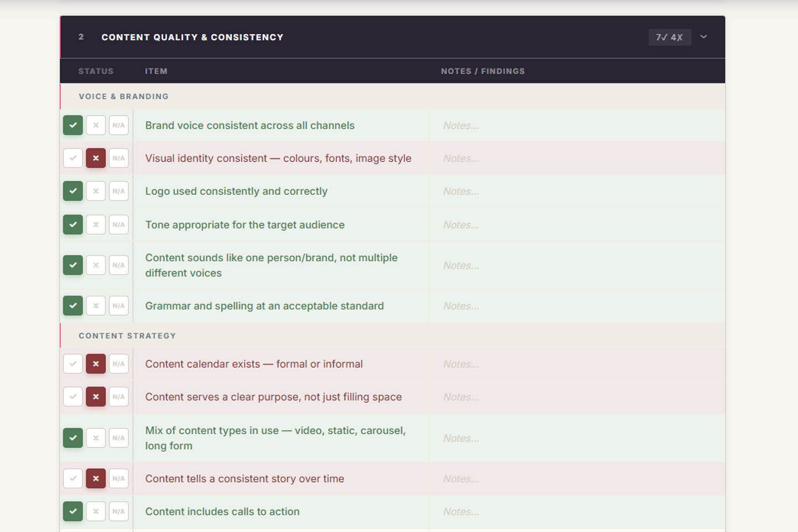Set 'Content calendar exists' row to N/A

(119, 364)
